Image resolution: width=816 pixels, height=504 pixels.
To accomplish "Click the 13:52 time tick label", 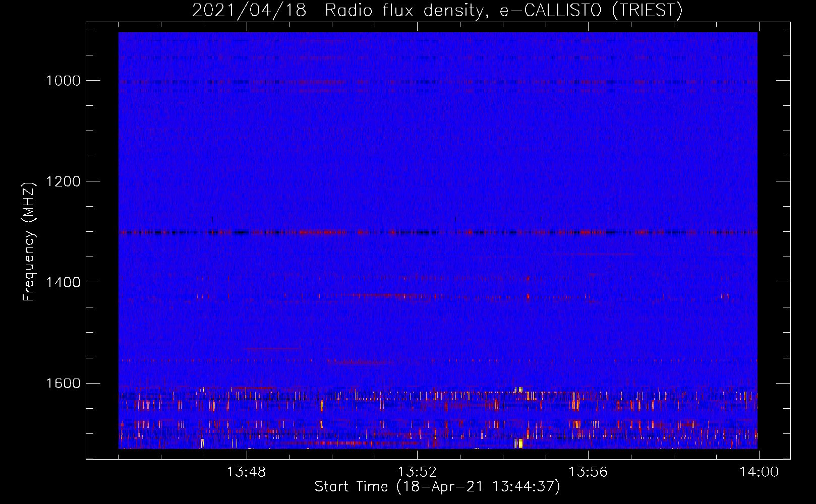I will 417,472.
